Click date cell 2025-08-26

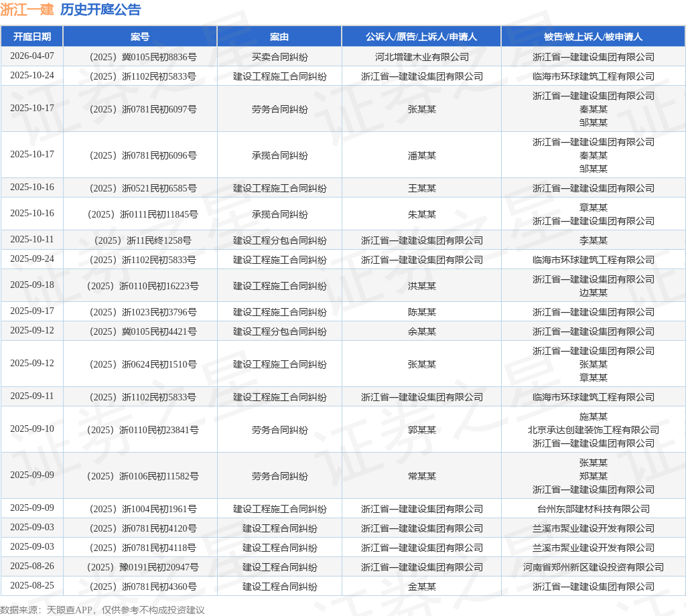[32, 566]
